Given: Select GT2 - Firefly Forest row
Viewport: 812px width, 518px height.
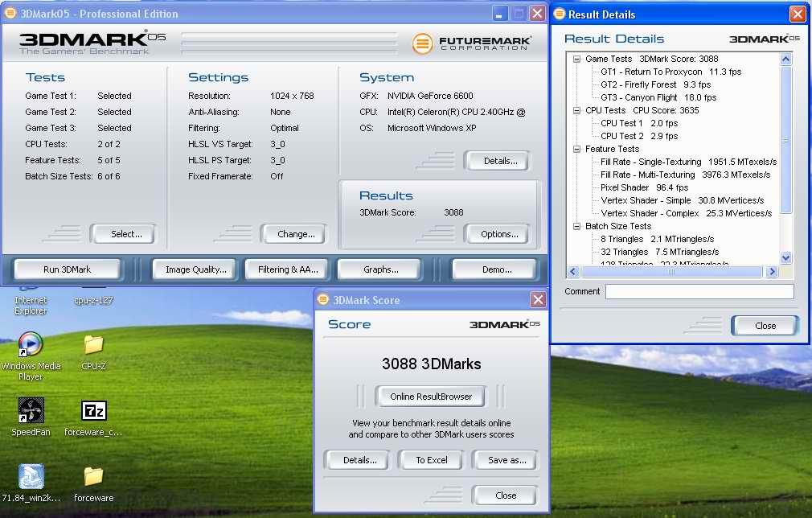Looking at the screenshot, I should click(655, 85).
